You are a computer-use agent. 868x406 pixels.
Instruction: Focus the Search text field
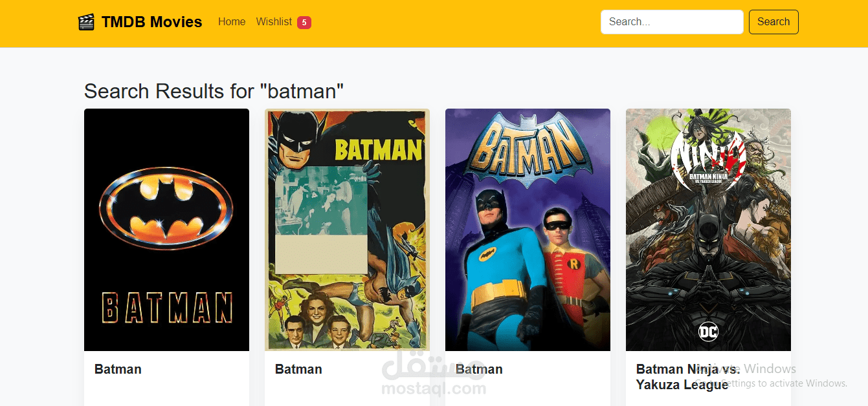[671, 22]
